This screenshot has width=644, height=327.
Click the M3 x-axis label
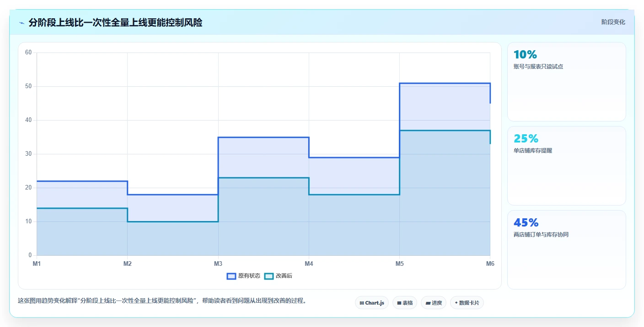pos(218,264)
